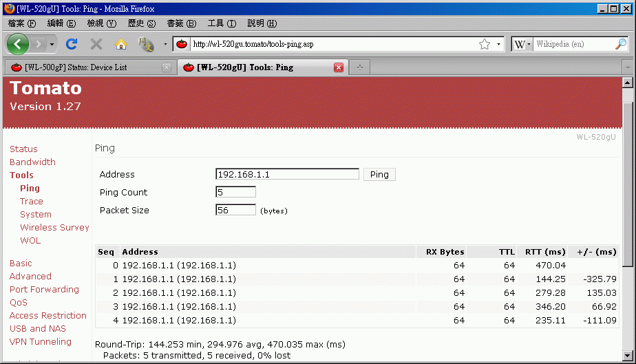Open the Trace tool link
Screen dimensions: 636x364
31,202
